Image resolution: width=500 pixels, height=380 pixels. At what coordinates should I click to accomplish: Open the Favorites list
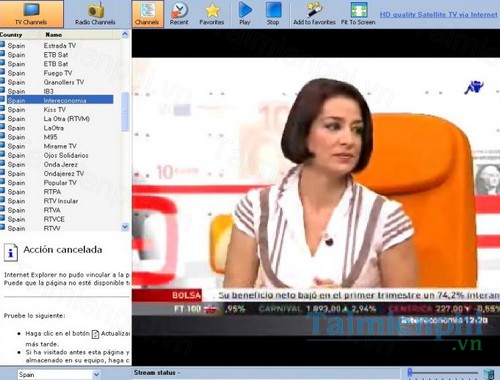pyautogui.click(x=212, y=14)
